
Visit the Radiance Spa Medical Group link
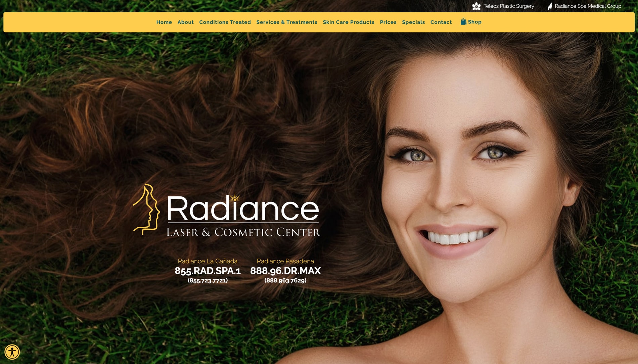pos(588,6)
